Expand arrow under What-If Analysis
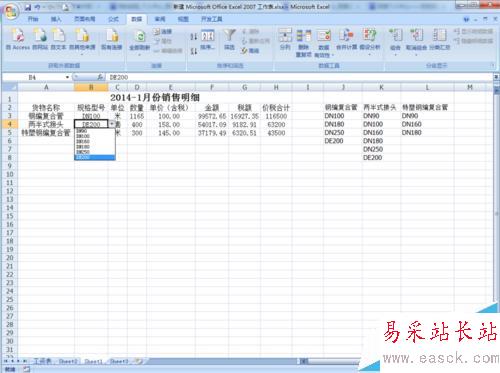Viewport: 500px width, 373px height. coord(370,55)
